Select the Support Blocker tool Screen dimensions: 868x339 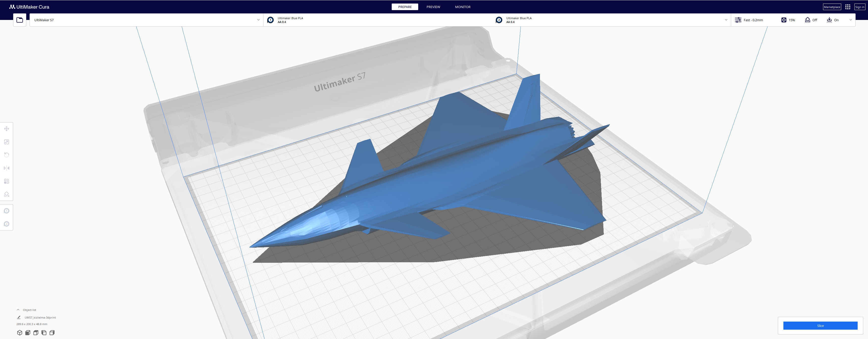coord(6,194)
